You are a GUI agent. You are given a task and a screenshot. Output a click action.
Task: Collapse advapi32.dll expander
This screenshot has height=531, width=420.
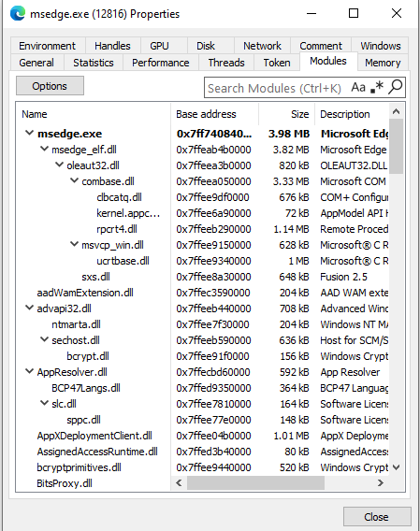[x=30, y=309]
